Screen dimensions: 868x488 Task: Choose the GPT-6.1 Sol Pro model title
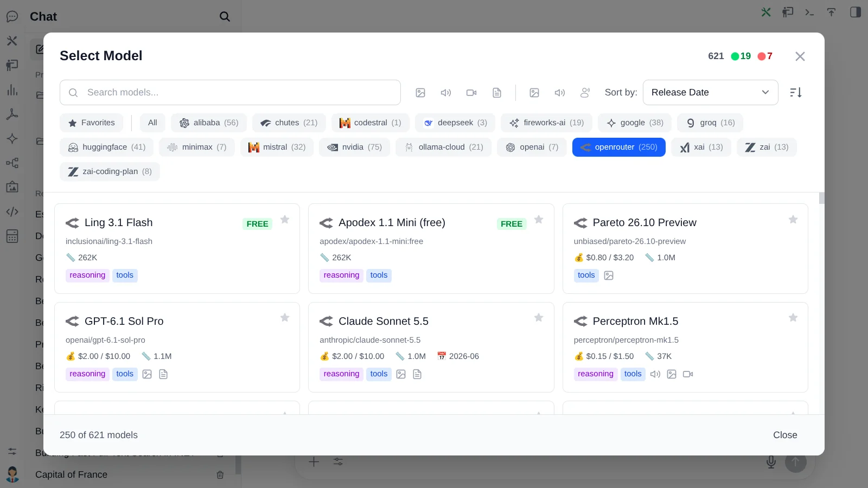pyautogui.click(x=124, y=321)
